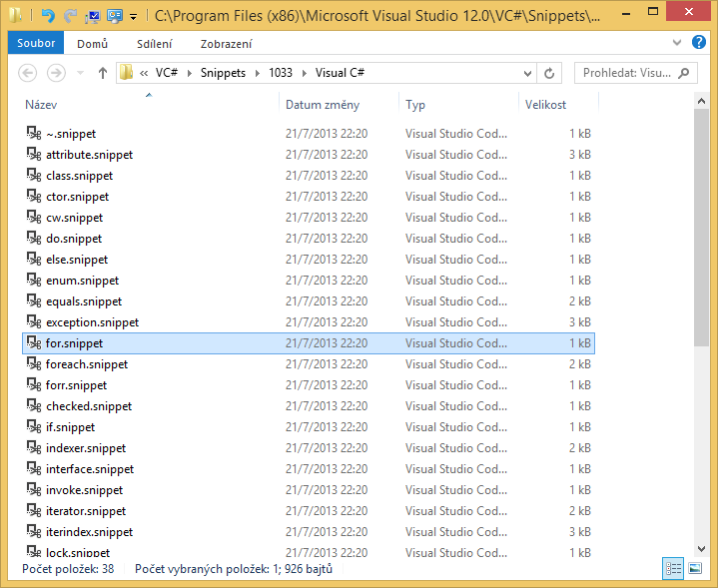718x588 pixels.
Task: Select the for.snippet file icon
Action: (34, 343)
